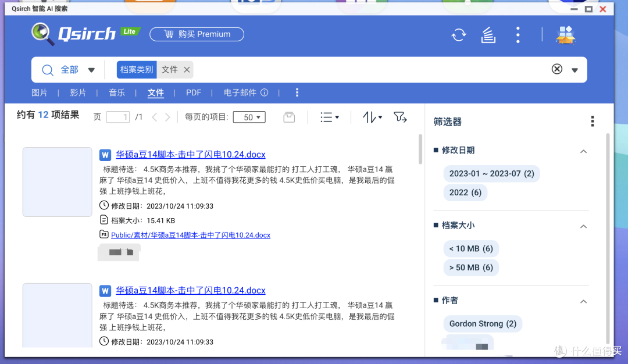Screen dimensions: 628x364
Task: Open the 全部 search scope dropdown
Action: 91,70
